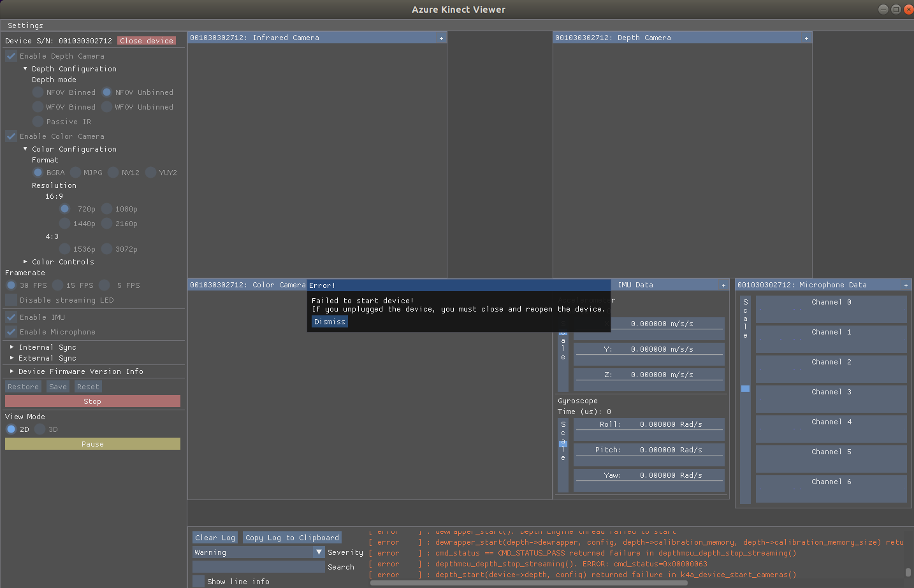Toggle the Enable Microphone checkbox
The width and height of the screenshot is (914, 588).
10,331
